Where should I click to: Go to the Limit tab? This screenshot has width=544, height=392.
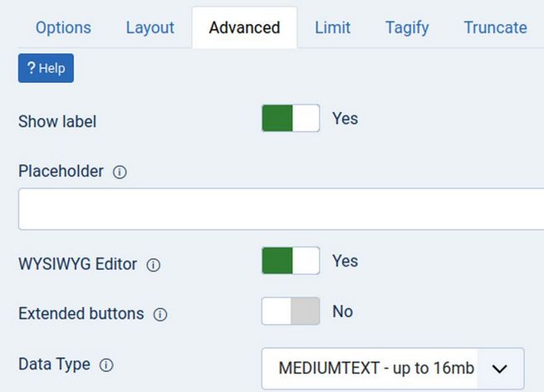pos(332,27)
